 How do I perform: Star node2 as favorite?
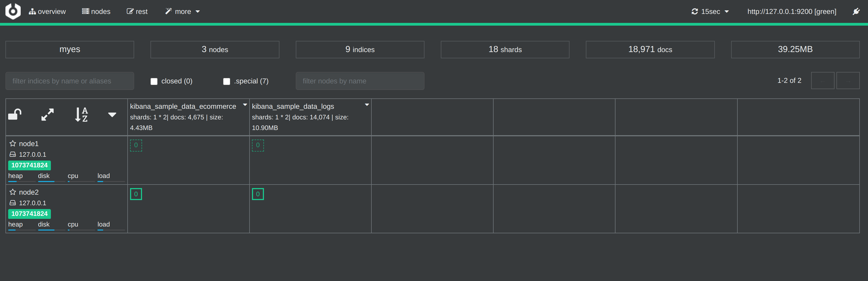click(13, 192)
